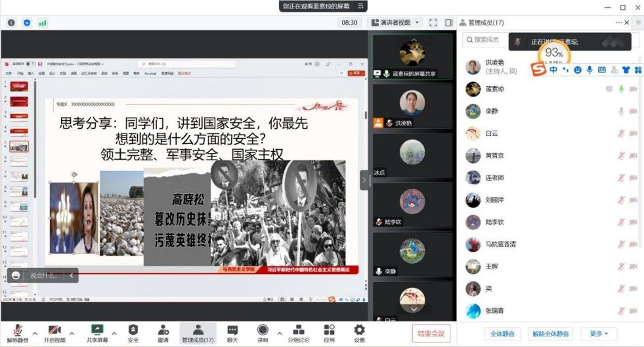Click the 搜索成员 search field
Screen dimensions: 644x347
point(489,40)
